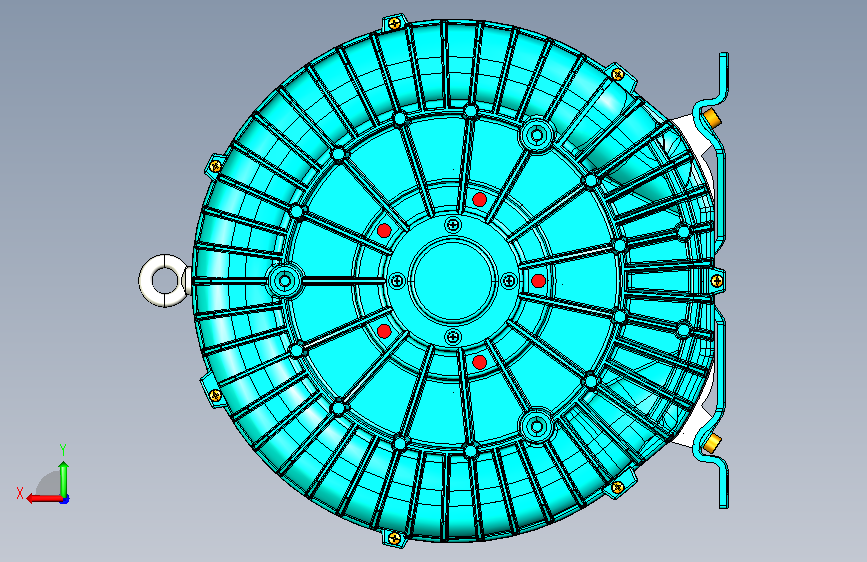Screen dimensions: 867x562
Task: Select the small screw directly right of central hub
Action: coord(509,280)
